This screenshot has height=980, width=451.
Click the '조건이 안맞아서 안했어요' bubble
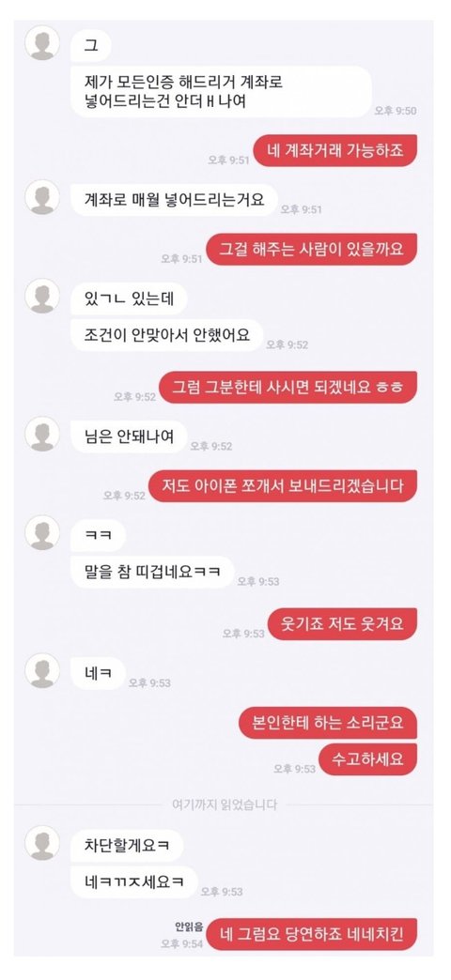coord(167,335)
